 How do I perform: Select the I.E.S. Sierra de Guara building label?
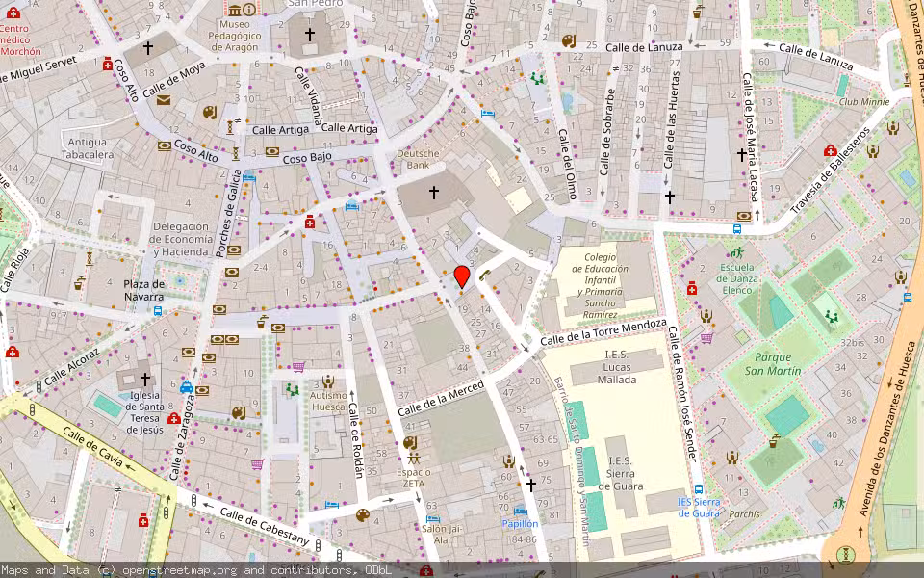pyautogui.click(x=621, y=474)
